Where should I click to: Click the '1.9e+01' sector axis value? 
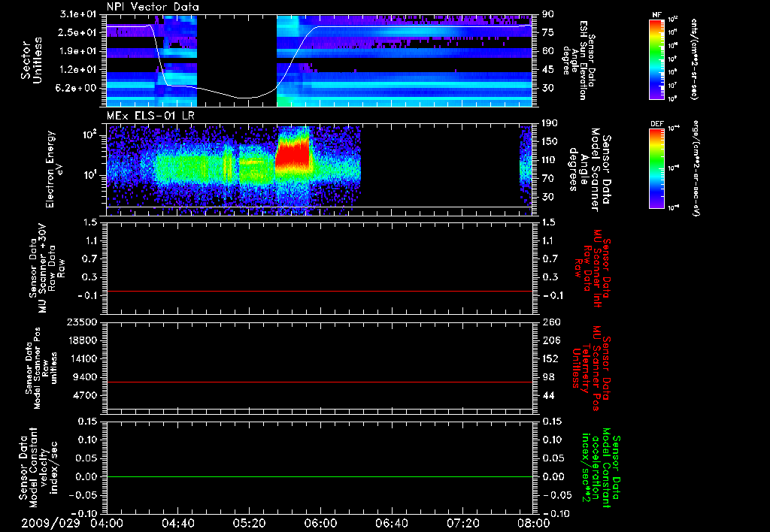pyautogui.click(x=78, y=51)
